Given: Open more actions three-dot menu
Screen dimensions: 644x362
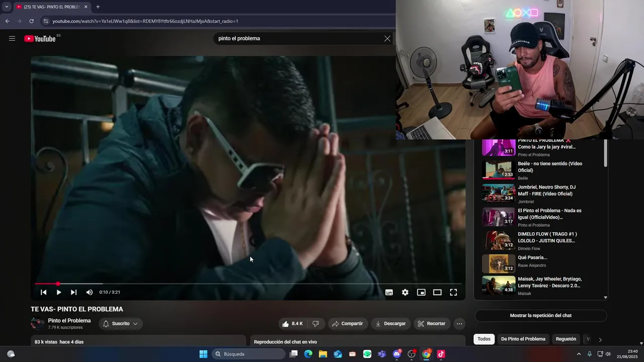Looking at the screenshot, I should point(459,324).
